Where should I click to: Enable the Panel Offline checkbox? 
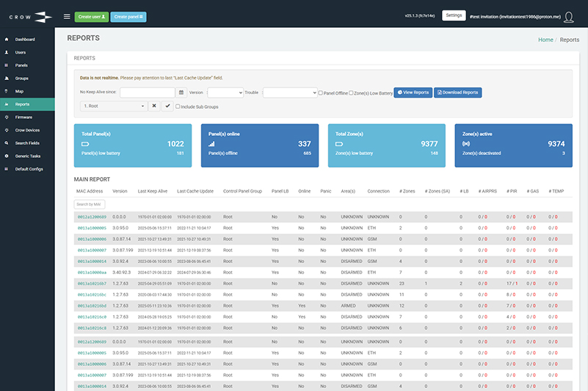pyautogui.click(x=321, y=93)
